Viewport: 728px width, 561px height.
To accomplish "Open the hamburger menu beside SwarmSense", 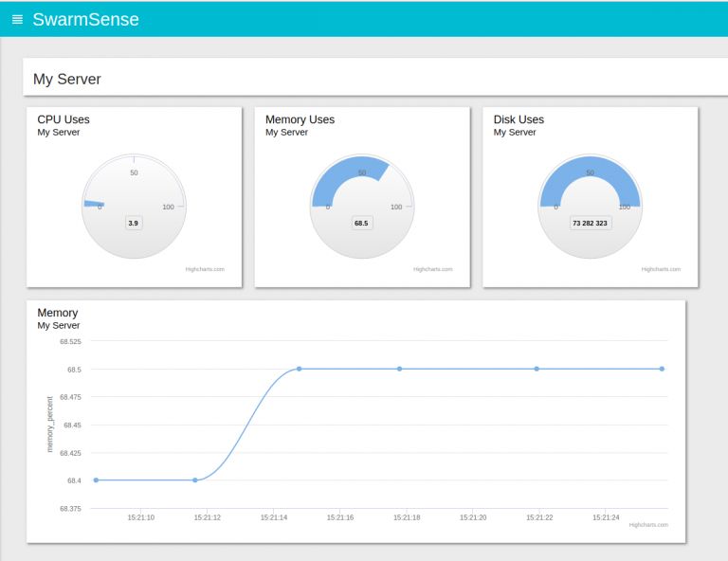I will tap(17, 20).
